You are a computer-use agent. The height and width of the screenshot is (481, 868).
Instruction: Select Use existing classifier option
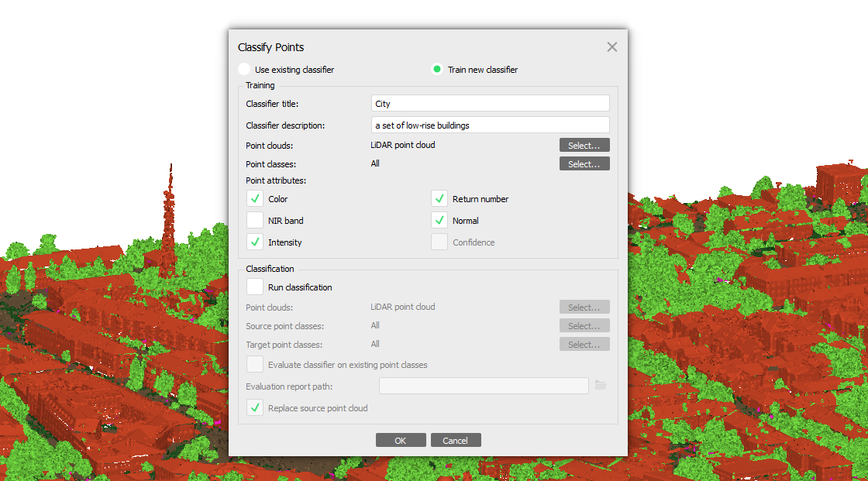point(244,69)
